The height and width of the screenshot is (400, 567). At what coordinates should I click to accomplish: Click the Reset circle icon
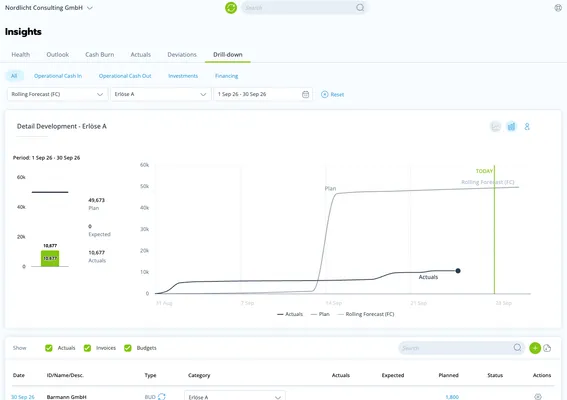tap(324, 94)
